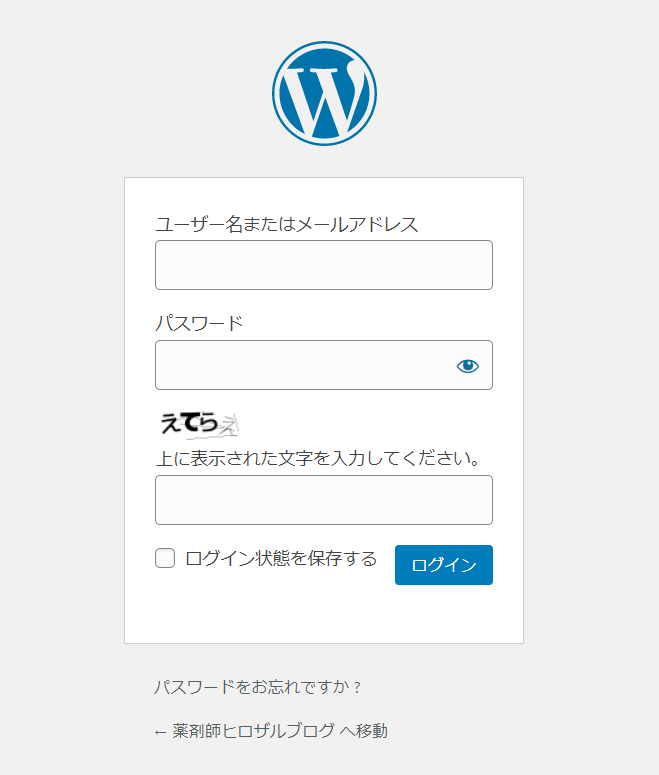Click the white W letter inside logo

pos(324,97)
